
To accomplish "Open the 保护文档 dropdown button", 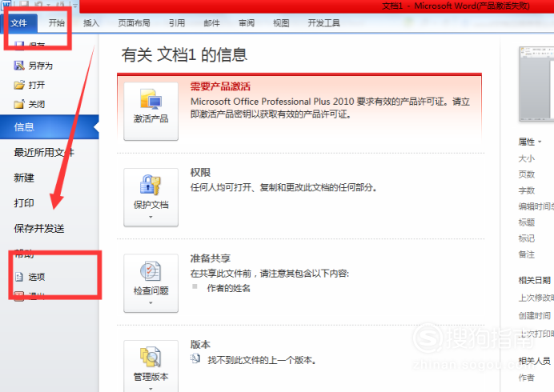I will pos(151,197).
